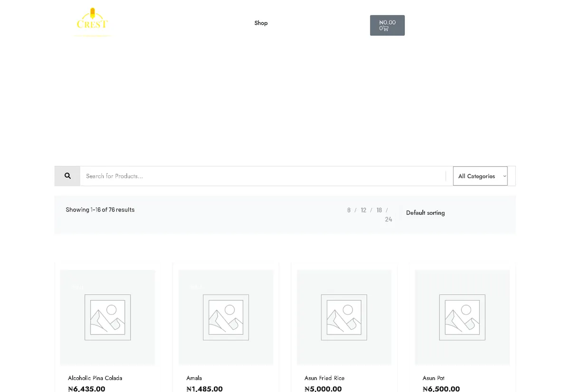570x392 pixels.
Task: Click the Alcoholic Pina Colada placeholder image
Action: pos(107,317)
